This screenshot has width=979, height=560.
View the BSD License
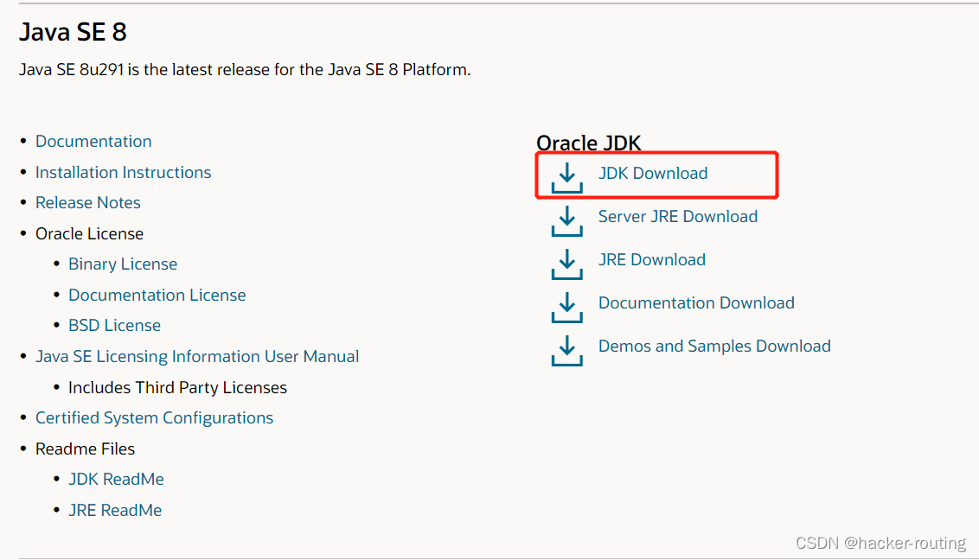coord(114,325)
